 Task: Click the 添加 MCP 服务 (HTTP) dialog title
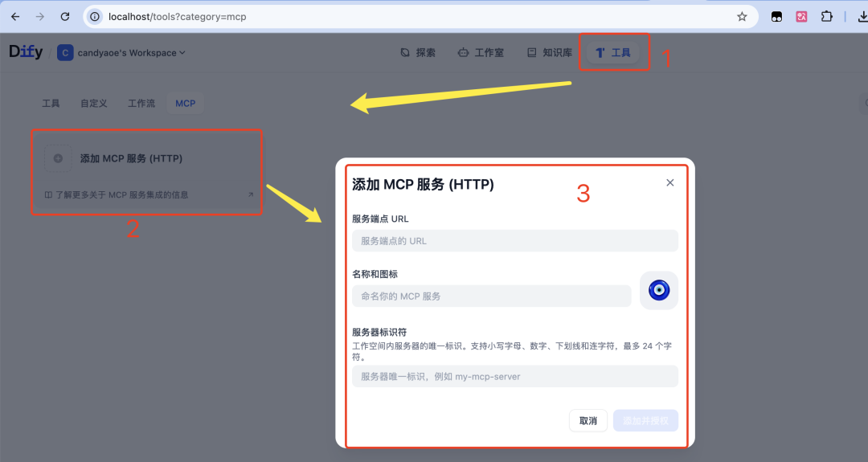[423, 184]
